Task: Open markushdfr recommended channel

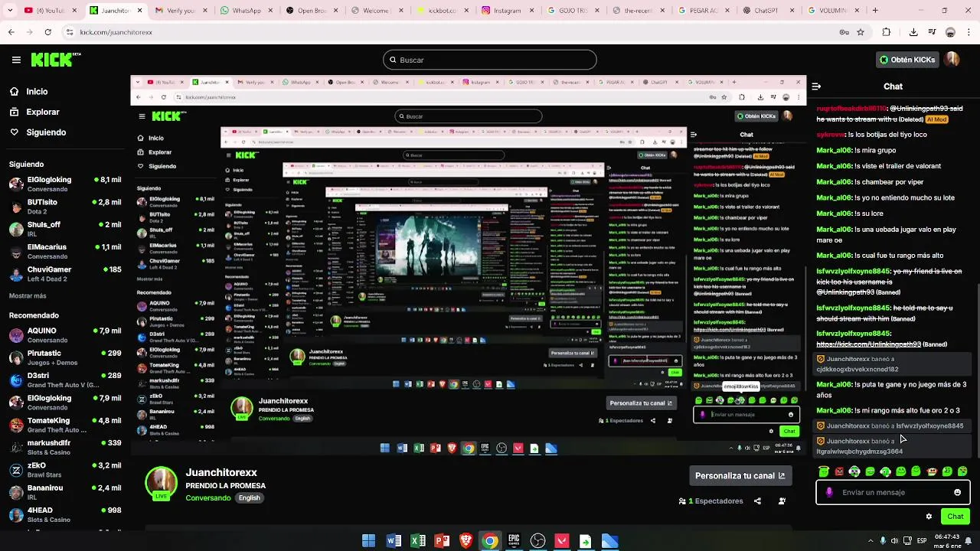Action: [x=64, y=447]
